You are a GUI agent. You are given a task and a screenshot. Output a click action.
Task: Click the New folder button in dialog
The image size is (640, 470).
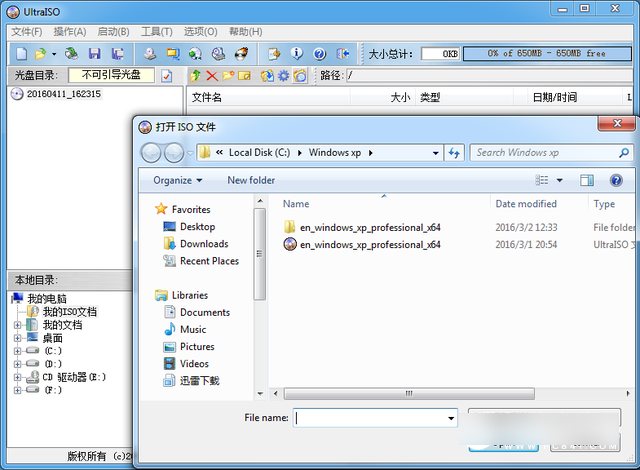[x=251, y=180]
